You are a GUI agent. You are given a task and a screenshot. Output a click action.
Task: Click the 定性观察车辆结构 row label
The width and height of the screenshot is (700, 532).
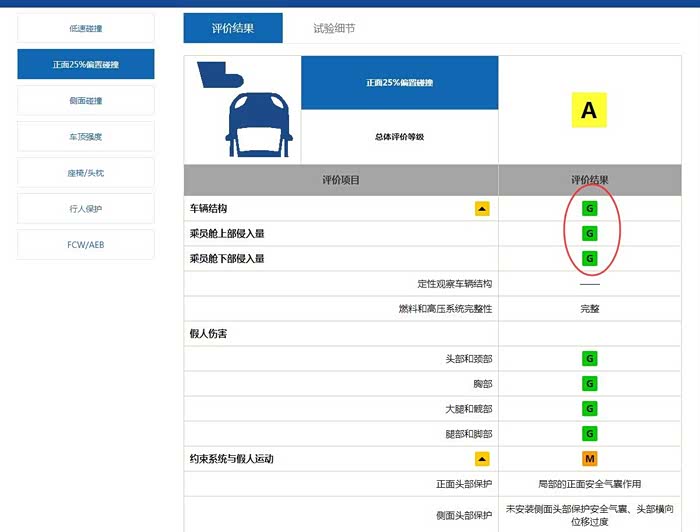pyautogui.click(x=455, y=283)
